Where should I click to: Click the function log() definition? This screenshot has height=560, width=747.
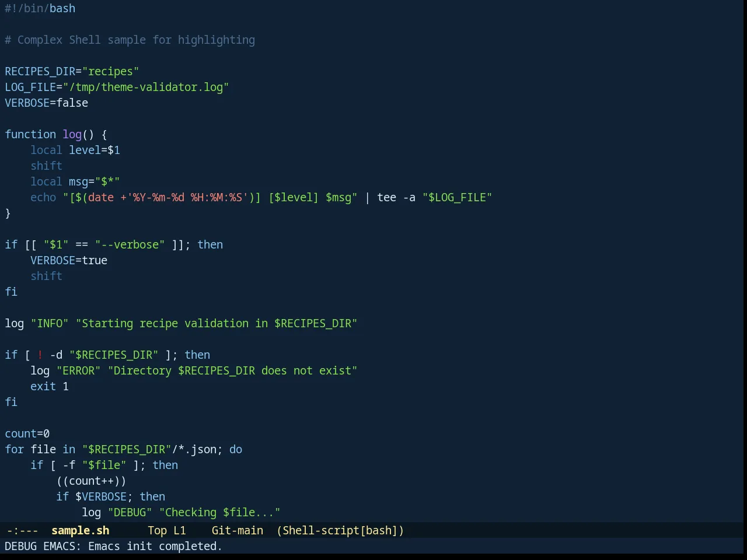click(56, 134)
